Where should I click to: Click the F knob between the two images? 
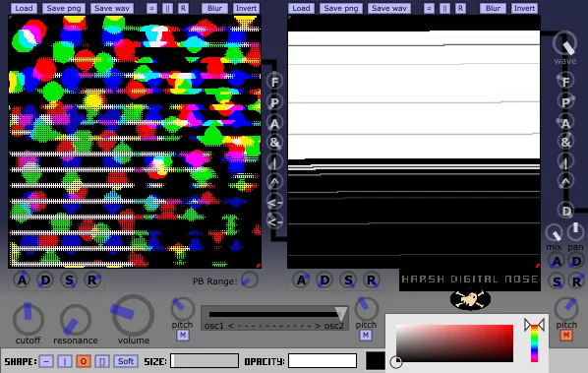[274, 82]
